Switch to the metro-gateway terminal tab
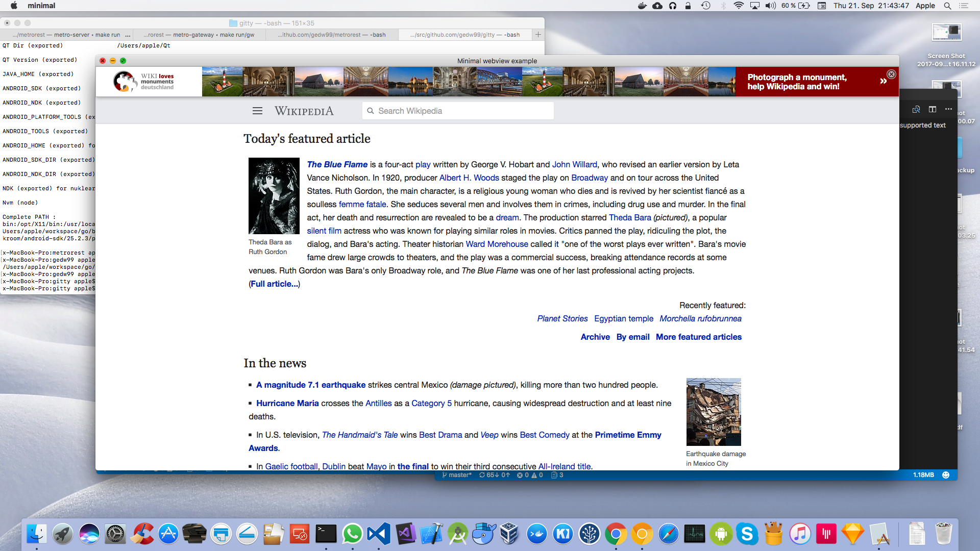 pyautogui.click(x=199, y=35)
